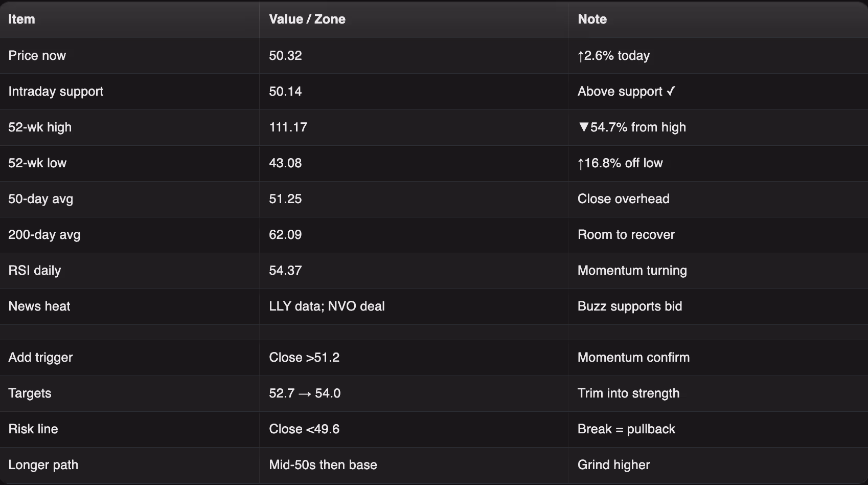
Task: Click the Risk line Close <49.6 value
Action: pos(304,429)
